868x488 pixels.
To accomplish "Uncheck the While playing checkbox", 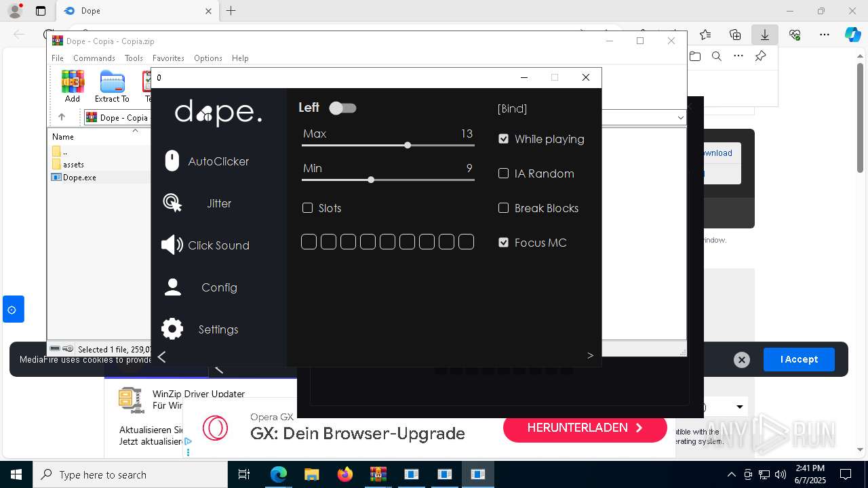I will point(503,139).
